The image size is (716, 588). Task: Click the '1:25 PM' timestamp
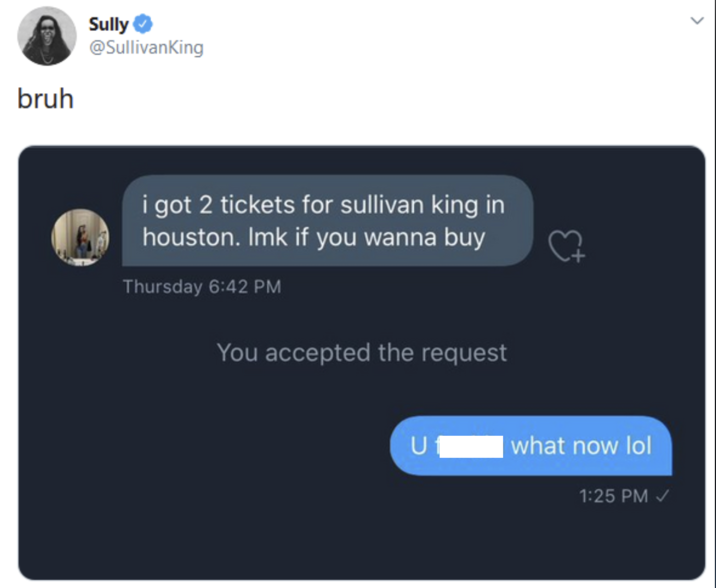pyautogui.click(x=612, y=497)
